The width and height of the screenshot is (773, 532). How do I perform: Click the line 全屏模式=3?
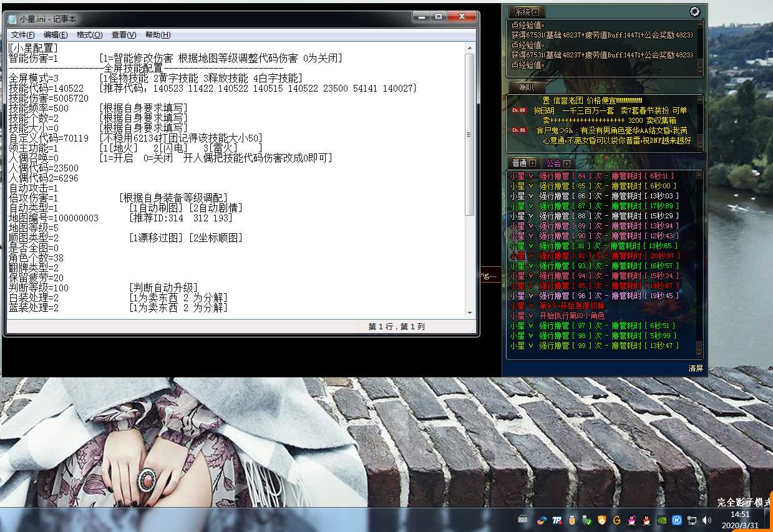(34, 79)
